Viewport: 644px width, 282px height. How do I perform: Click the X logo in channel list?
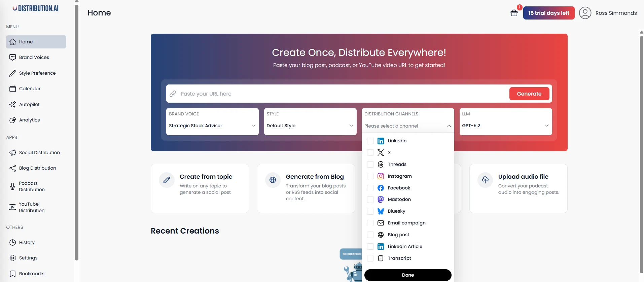pyautogui.click(x=381, y=153)
